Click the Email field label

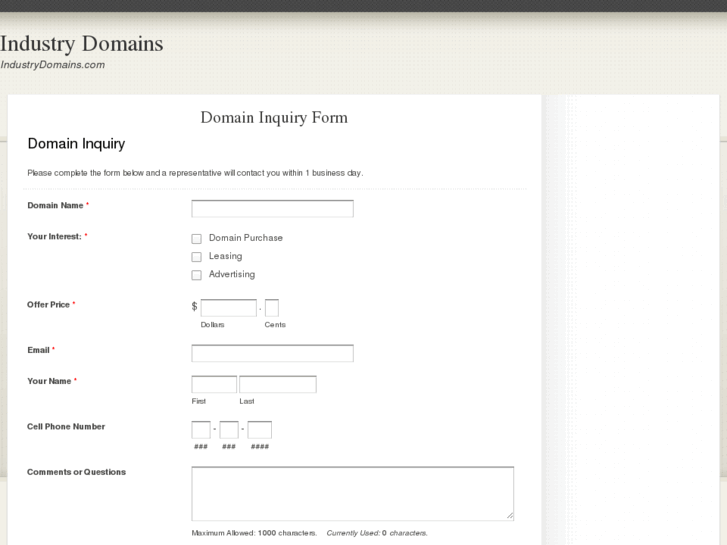coord(38,350)
